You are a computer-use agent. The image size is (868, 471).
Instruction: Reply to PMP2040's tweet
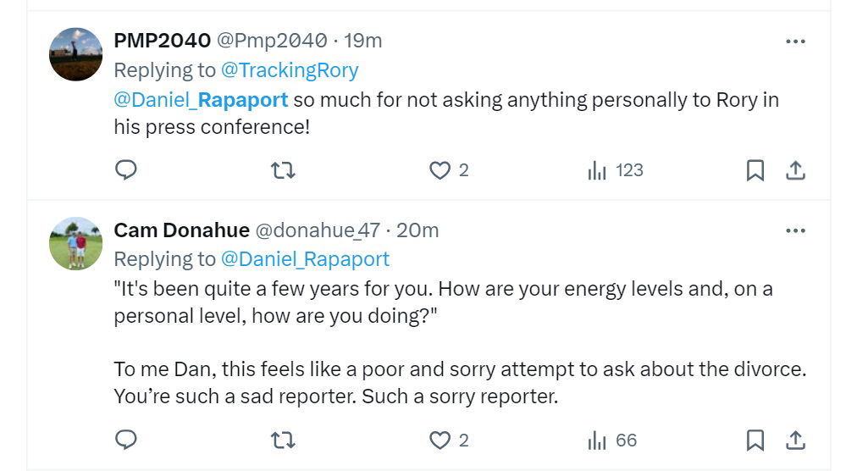[x=126, y=170]
